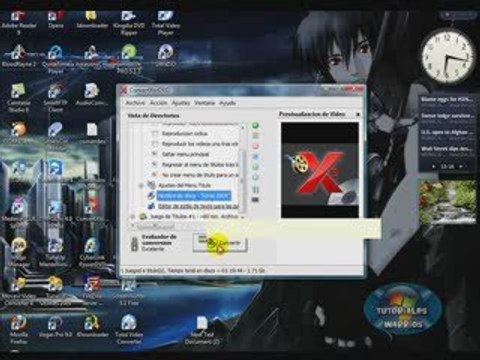Click the Editar estilo de texto link
The width and height of the screenshot is (480, 360).
point(198,206)
